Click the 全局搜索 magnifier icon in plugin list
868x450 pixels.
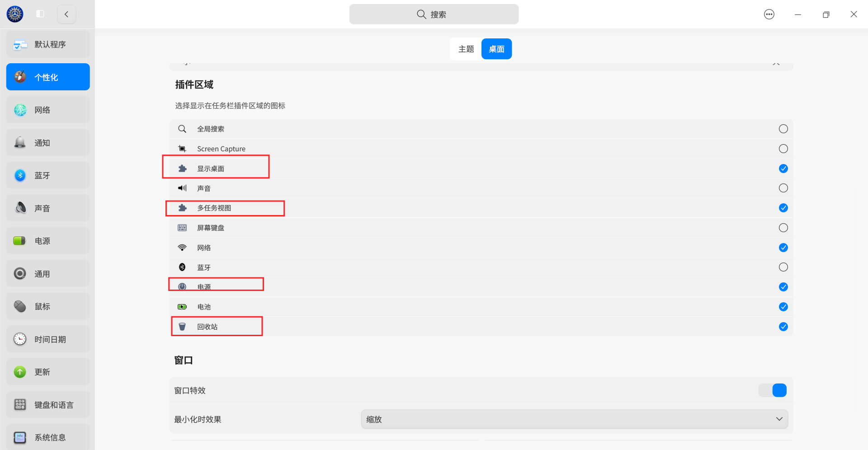pos(182,129)
